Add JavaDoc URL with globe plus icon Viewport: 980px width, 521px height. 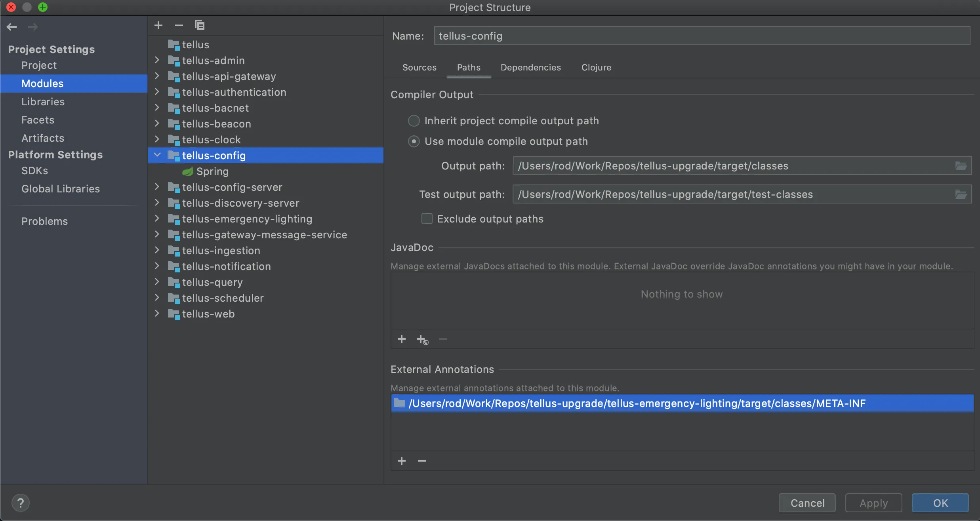422,340
